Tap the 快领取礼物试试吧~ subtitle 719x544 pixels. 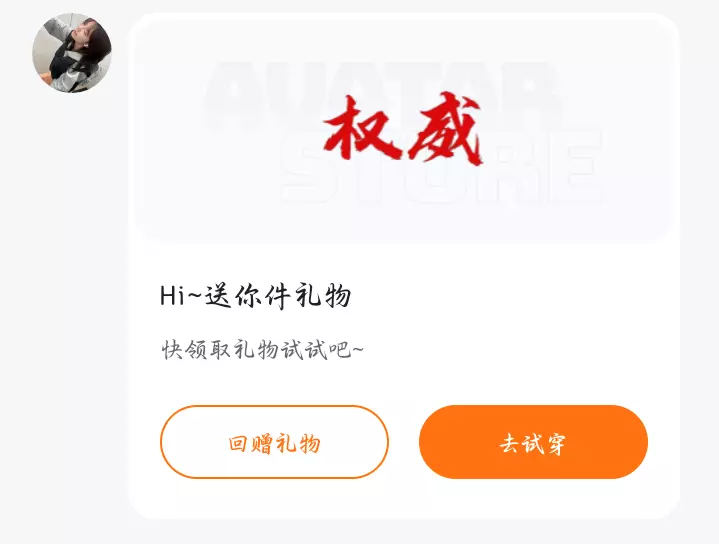[x=262, y=350]
